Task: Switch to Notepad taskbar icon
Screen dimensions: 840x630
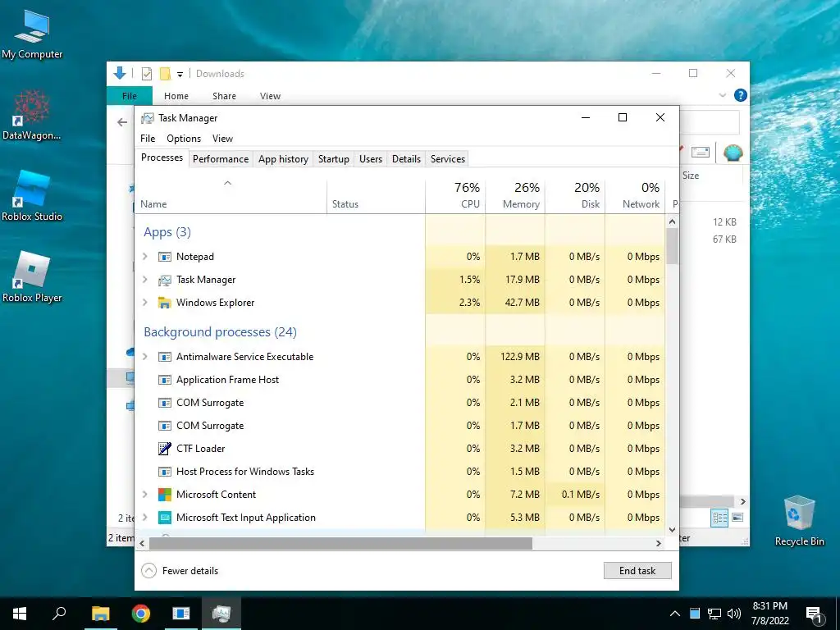Action: click(181, 614)
